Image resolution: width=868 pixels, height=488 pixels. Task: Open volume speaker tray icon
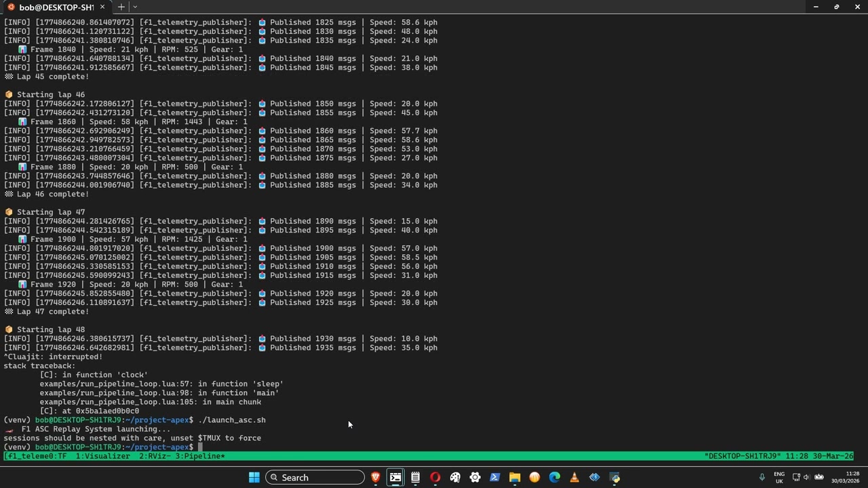(x=807, y=477)
